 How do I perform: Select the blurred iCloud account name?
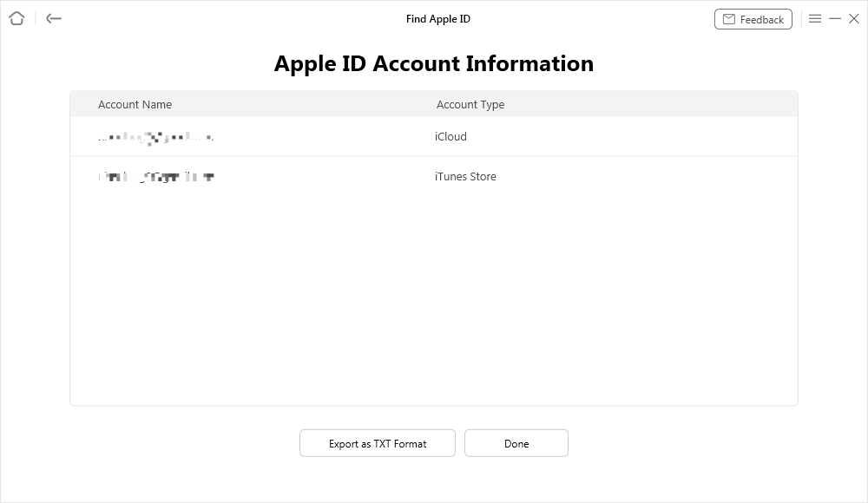click(x=156, y=136)
